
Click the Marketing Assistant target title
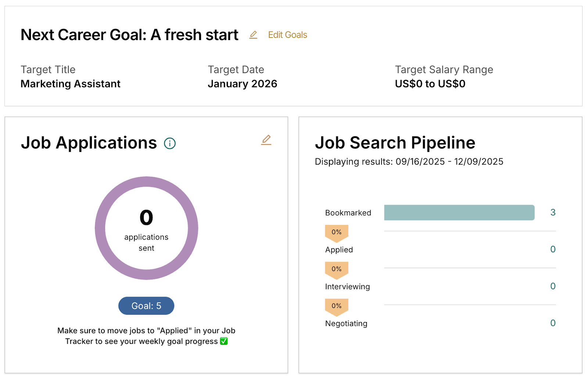tap(71, 84)
